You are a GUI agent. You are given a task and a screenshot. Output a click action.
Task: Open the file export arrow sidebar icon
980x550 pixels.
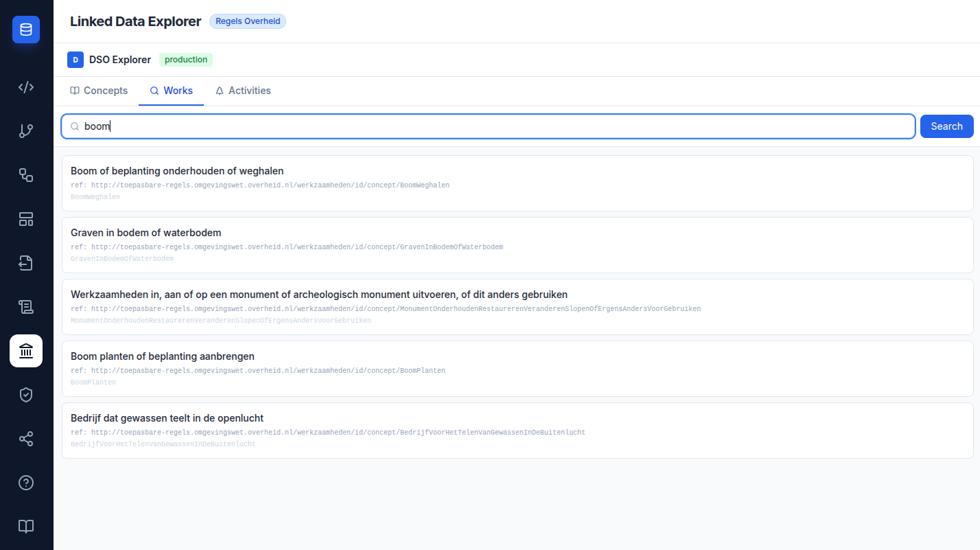[x=26, y=263]
